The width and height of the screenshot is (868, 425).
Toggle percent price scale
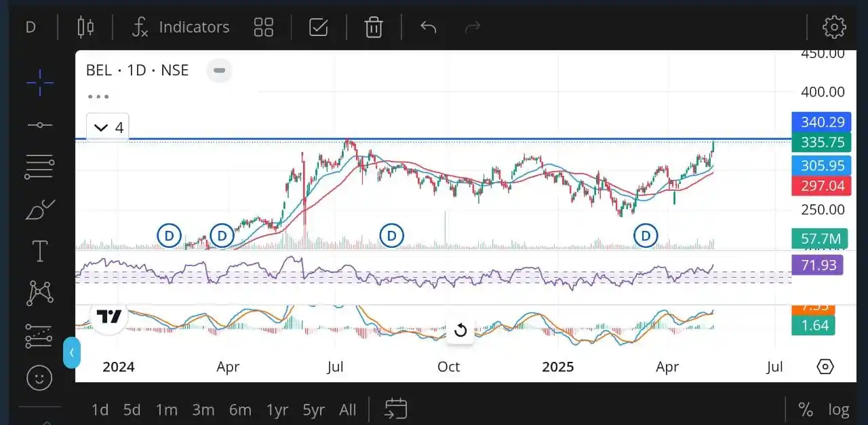pyautogui.click(x=806, y=410)
